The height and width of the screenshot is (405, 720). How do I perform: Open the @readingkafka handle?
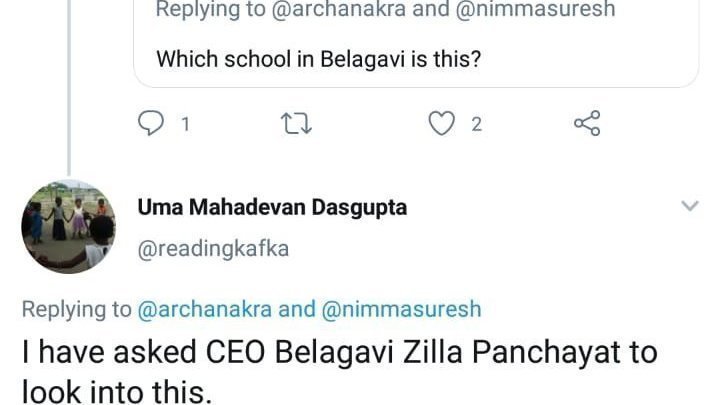click(x=213, y=249)
